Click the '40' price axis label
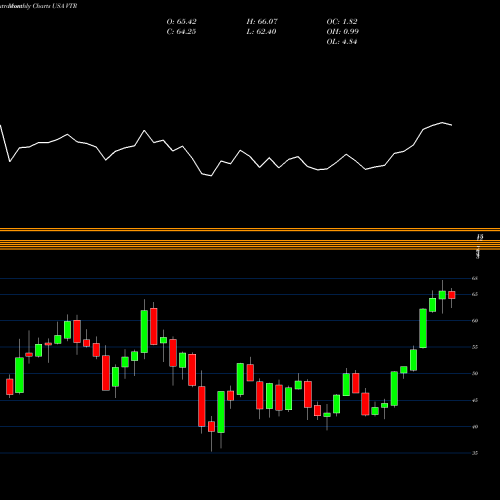Image resolution: width=500 pixels, height=500 pixels. [x=475, y=427]
